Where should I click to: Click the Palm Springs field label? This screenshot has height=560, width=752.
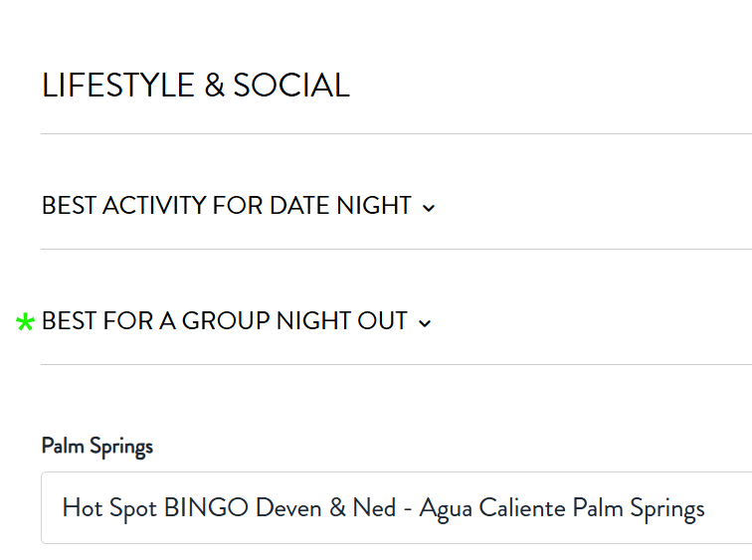(x=97, y=446)
